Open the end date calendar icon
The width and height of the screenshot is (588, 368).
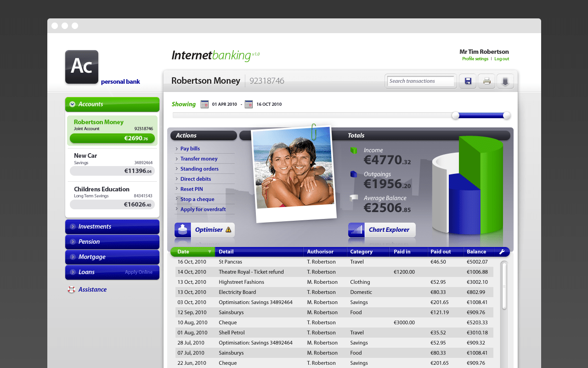pyautogui.click(x=249, y=104)
